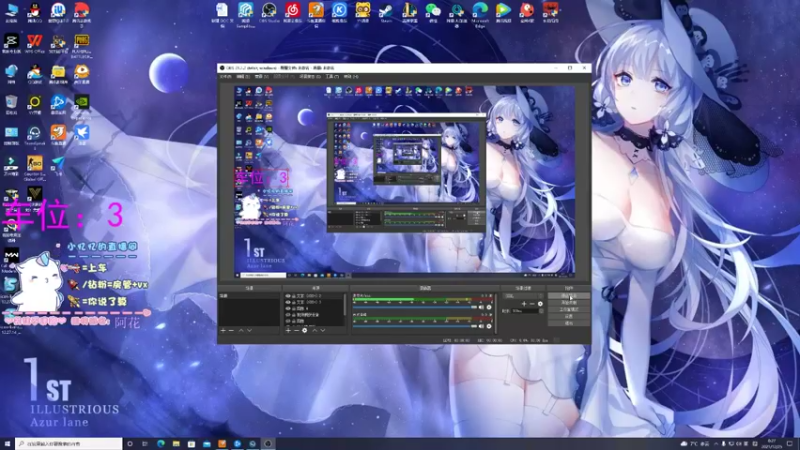Click the OBS icon in the taskbar
Image resolution: width=800 pixels, height=450 pixels.
click(x=268, y=444)
